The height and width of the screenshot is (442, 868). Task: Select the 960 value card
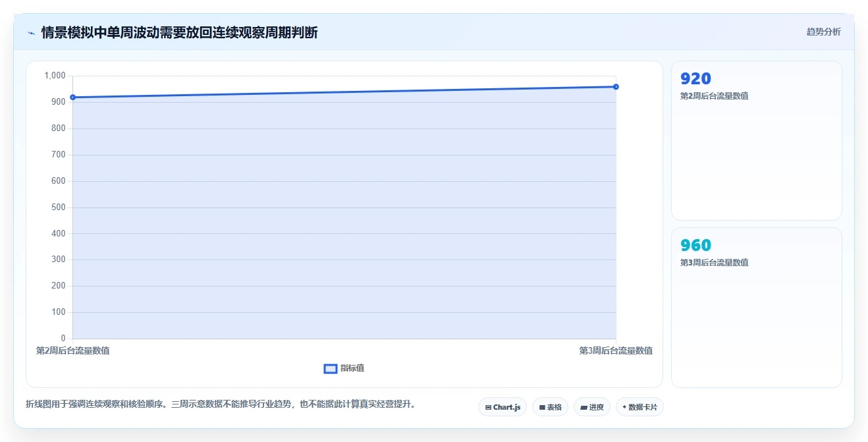[x=756, y=308]
